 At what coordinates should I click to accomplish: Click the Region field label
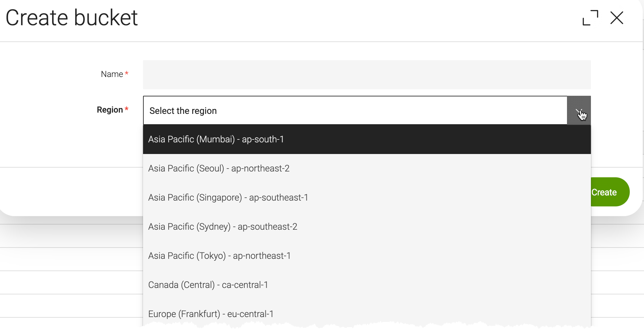pos(110,110)
